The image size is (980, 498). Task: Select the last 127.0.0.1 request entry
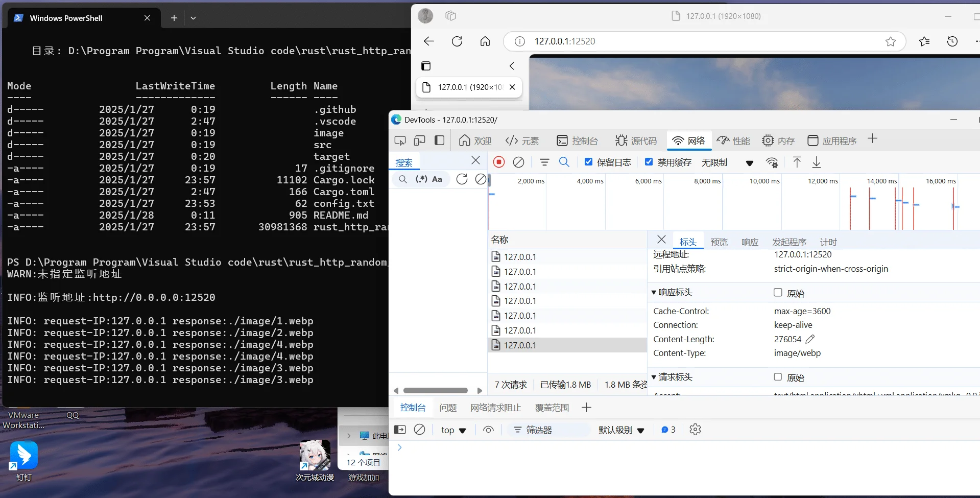pyautogui.click(x=520, y=345)
